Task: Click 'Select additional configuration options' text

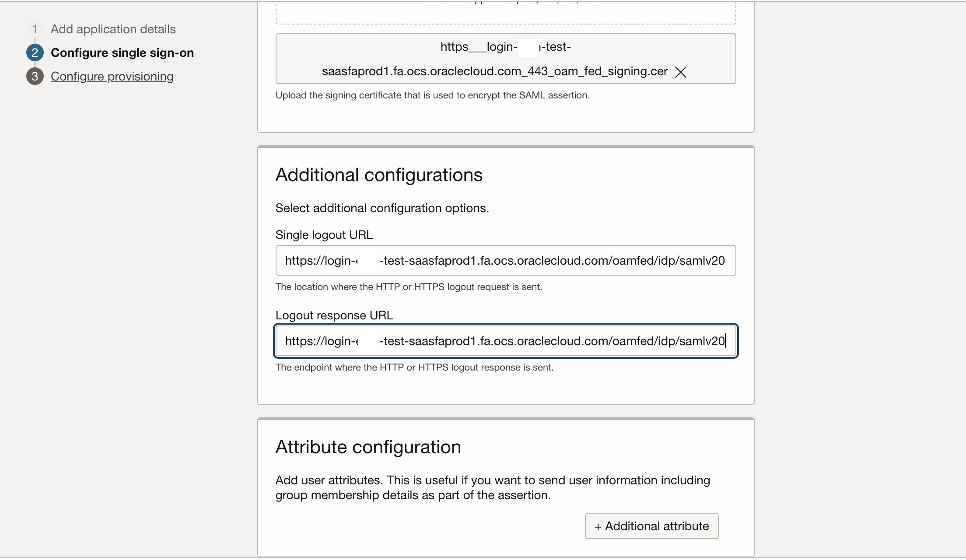Action: [382, 208]
